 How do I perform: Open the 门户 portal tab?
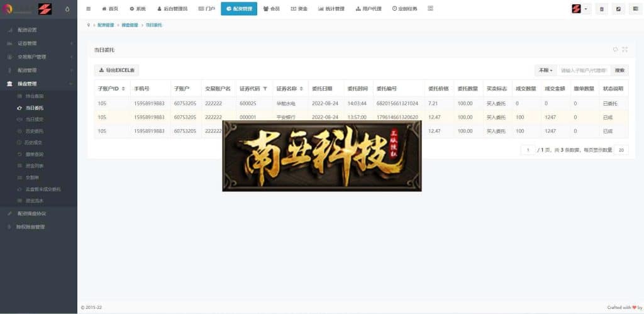[x=206, y=8]
